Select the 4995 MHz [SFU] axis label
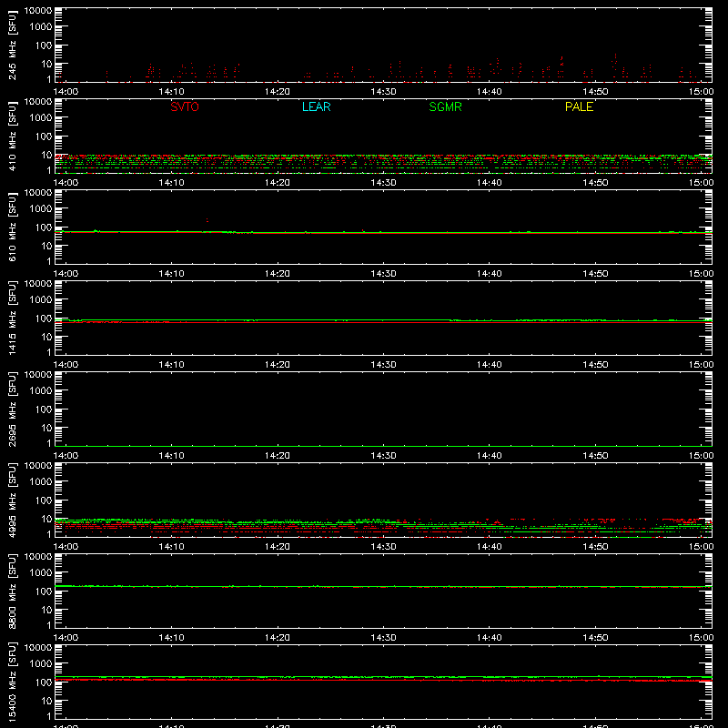This screenshot has width=728, height=728. (x=12, y=500)
